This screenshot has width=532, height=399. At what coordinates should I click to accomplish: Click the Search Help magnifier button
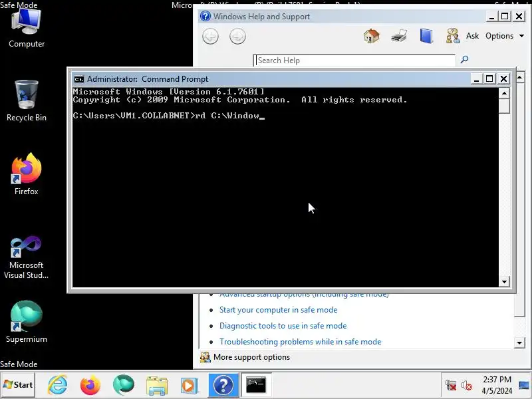point(464,60)
